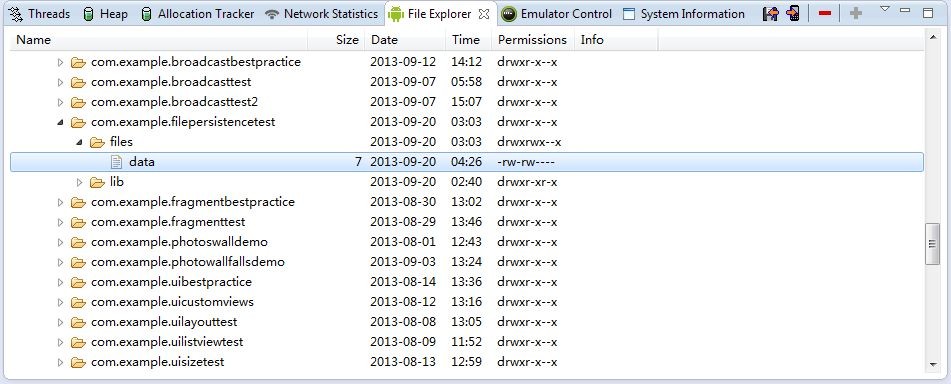Expand com.example.broadcasttest2 folder
Viewport: 951px width, 384px height.
60,103
